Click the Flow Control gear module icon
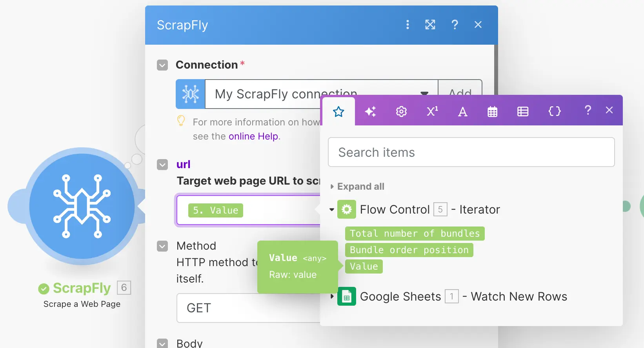Screen dimensions: 644x348 pyautogui.click(x=347, y=210)
